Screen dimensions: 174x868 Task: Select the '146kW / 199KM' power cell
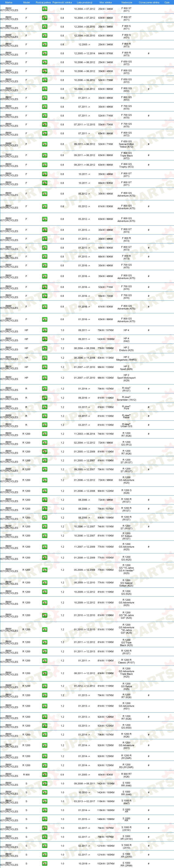pyautogui.click(x=105, y=819)
